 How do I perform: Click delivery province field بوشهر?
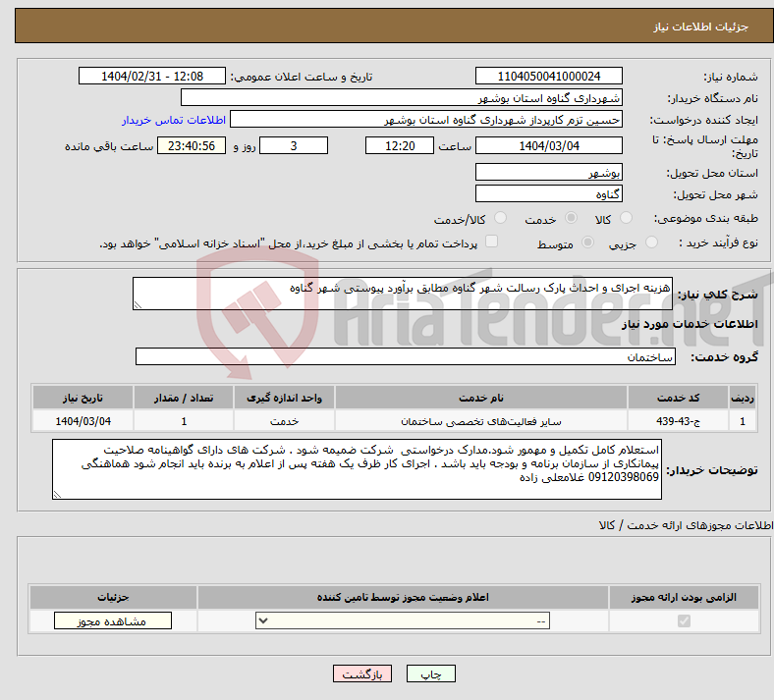(x=548, y=172)
